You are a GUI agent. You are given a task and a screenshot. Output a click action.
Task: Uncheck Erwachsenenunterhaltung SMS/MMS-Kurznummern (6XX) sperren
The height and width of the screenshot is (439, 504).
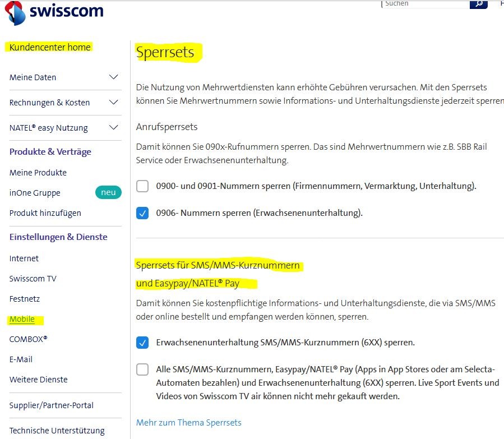click(x=142, y=342)
